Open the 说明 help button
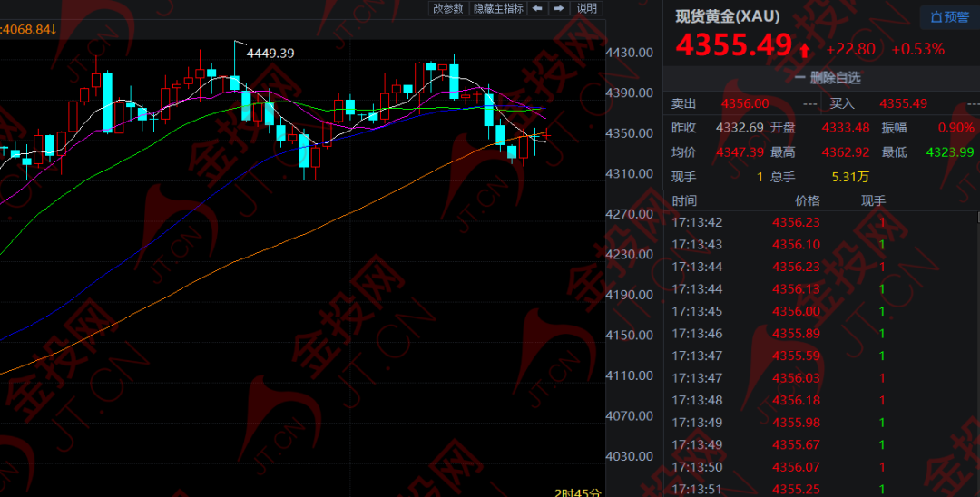The width and height of the screenshot is (980, 497). (587, 8)
